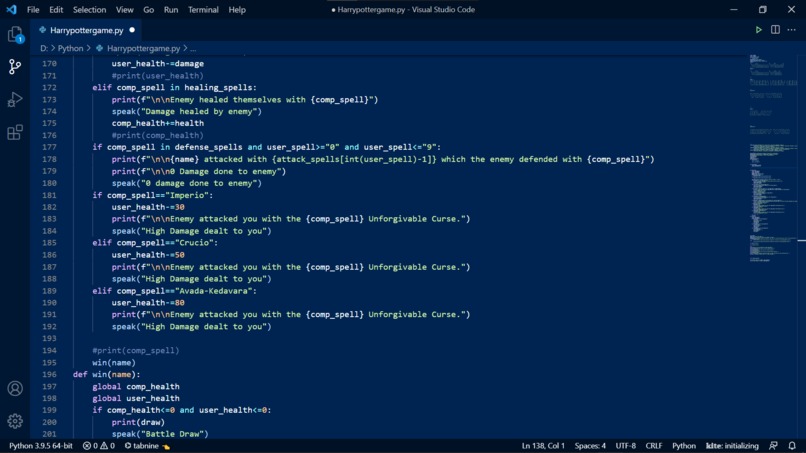Click 'elif comp_spell in healing_spells:' line
This screenshot has height=453, width=806.
click(174, 87)
